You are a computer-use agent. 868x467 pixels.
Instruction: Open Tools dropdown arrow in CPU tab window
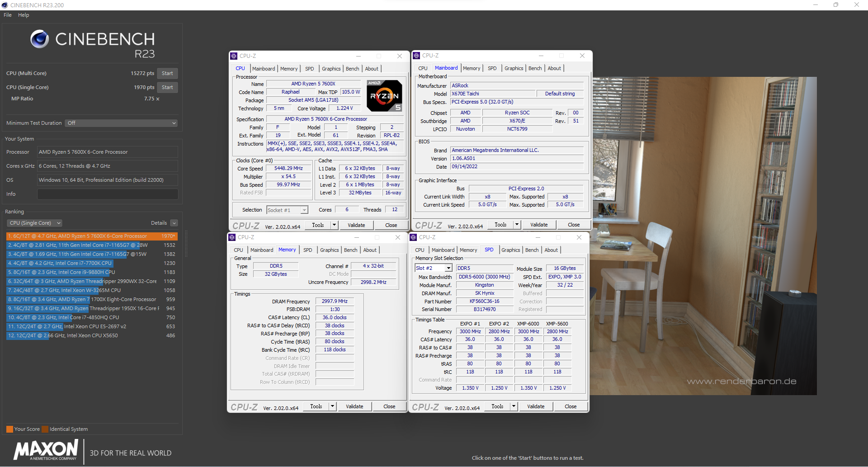334,225
